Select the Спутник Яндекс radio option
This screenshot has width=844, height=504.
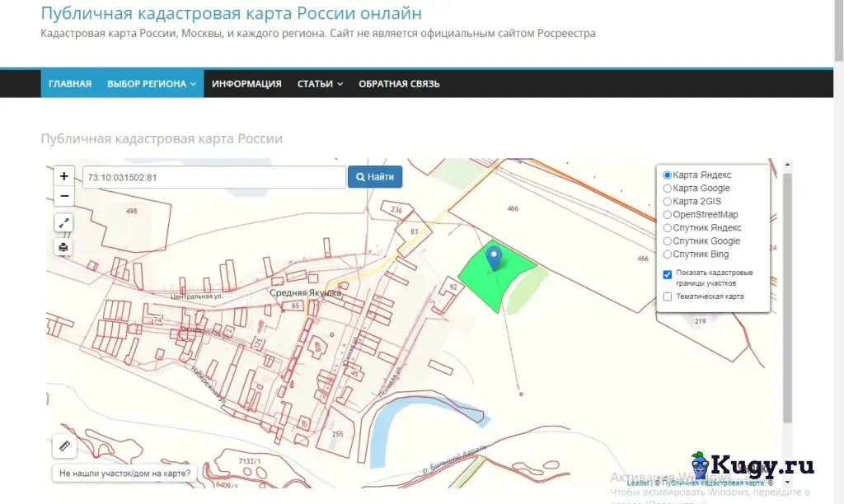coord(667,228)
